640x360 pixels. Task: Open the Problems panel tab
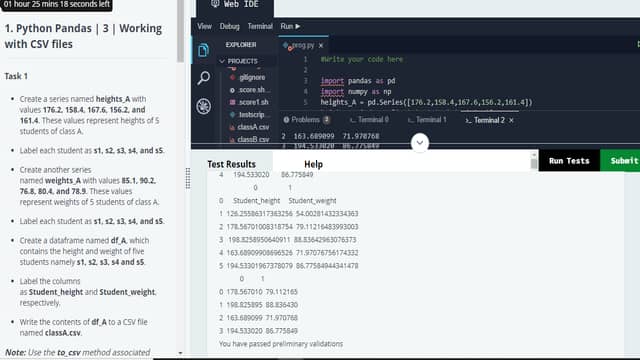tap(306, 120)
